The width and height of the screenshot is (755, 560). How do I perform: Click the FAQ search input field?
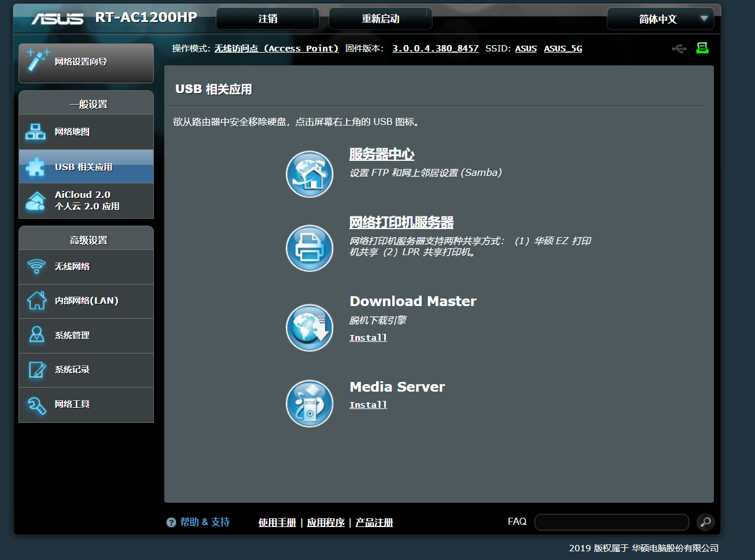pos(612,522)
